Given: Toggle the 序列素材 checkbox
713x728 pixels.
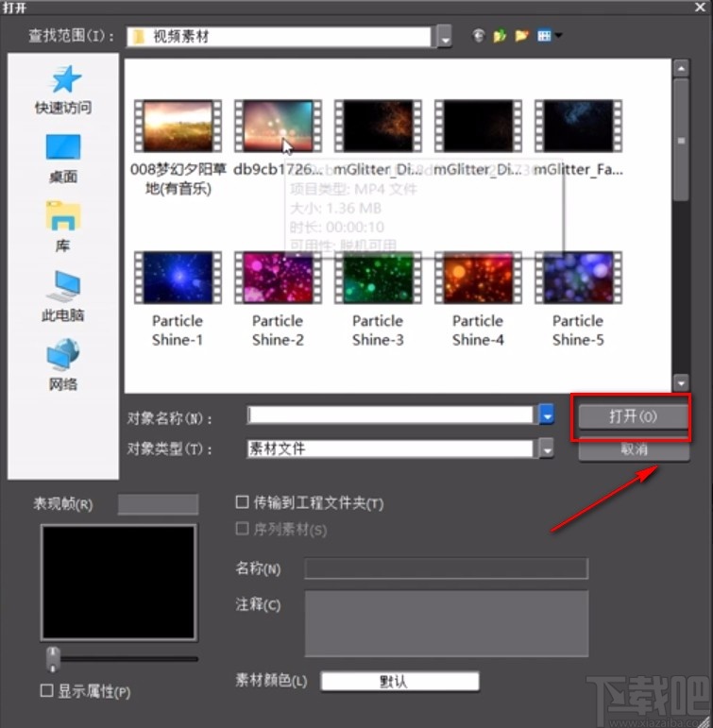Looking at the screenshot, I should pos(242,529).
